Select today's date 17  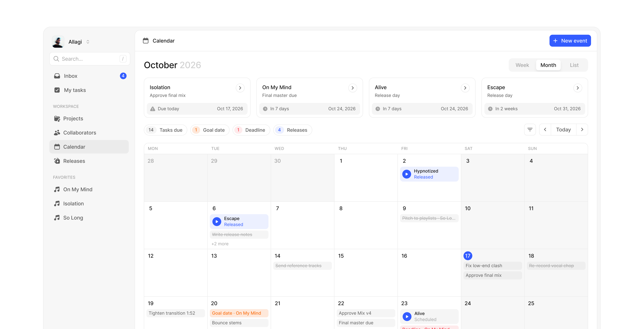[x=468, y=256]
